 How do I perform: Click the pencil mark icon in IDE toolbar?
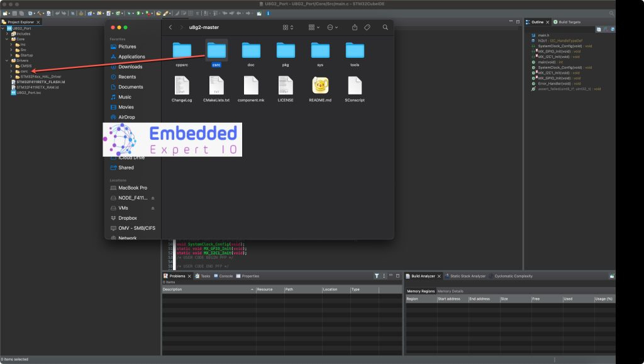tap(165, 13)
